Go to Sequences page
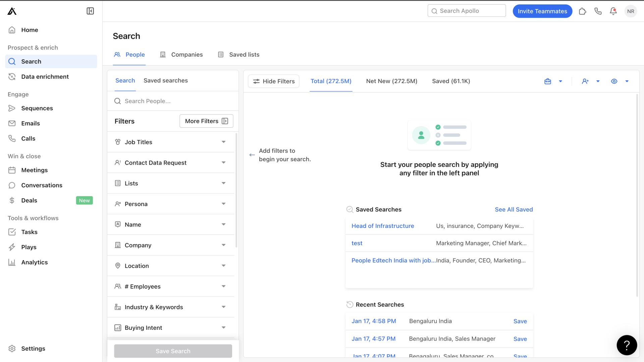Image resolution: width=644 pixels, height=362 pixels. (51, 108)
